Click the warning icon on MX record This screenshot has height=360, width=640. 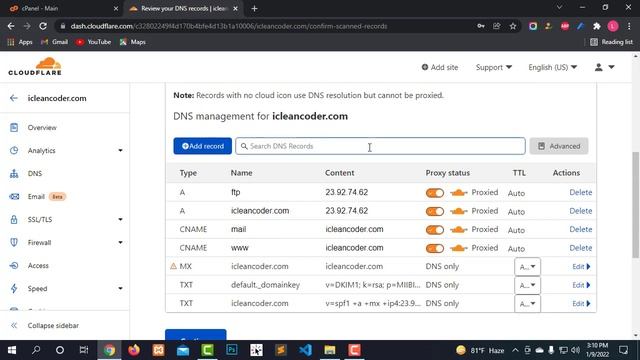pos(173,266)
